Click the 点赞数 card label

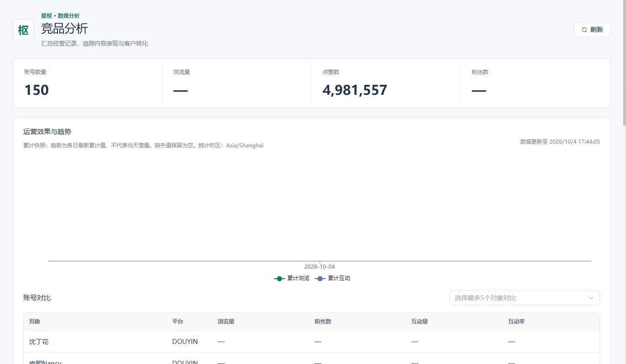pos(331,72)
